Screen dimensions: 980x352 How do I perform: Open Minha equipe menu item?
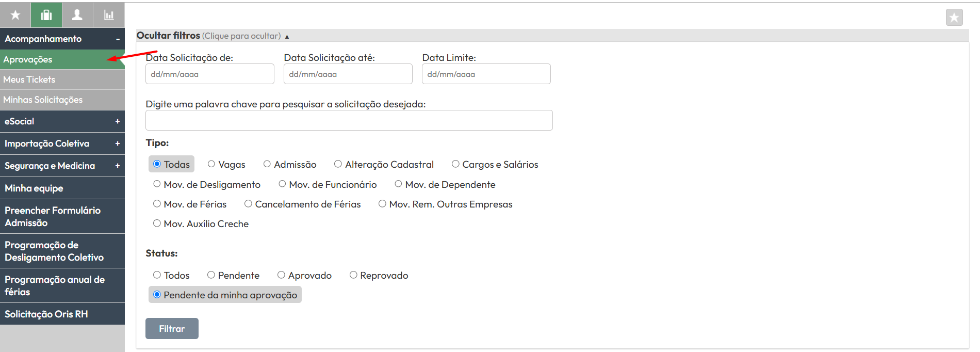tap(62, 188)
